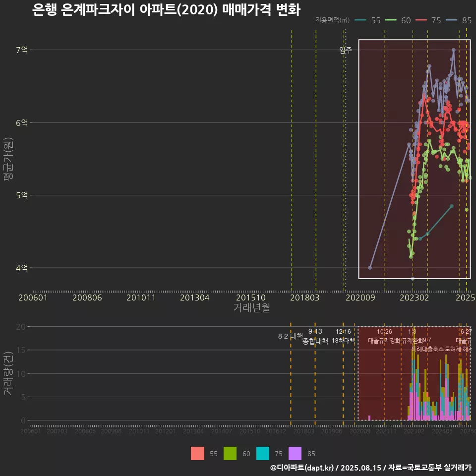
Task: Click the 202111 label on volume chart axis
Action: pos(386,431)
